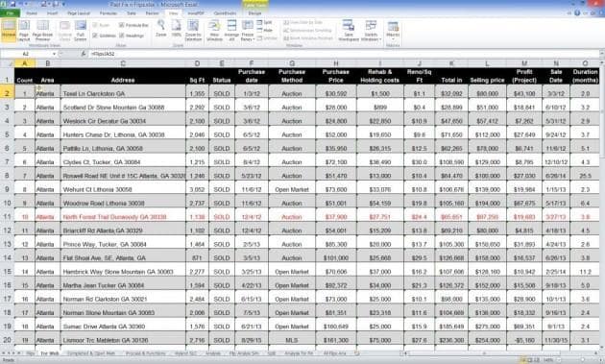The height and width of the screenshot is (364, 605).
Task: Click the Select All corner box
Action: (7, 63)
